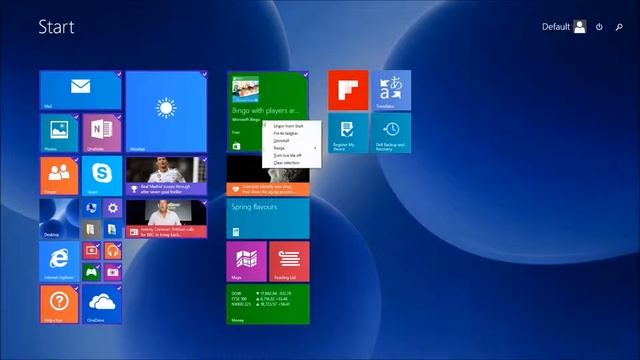The image size is (640, 360).
Task: Open the pink Camera small tile
Action: point(113,272)
